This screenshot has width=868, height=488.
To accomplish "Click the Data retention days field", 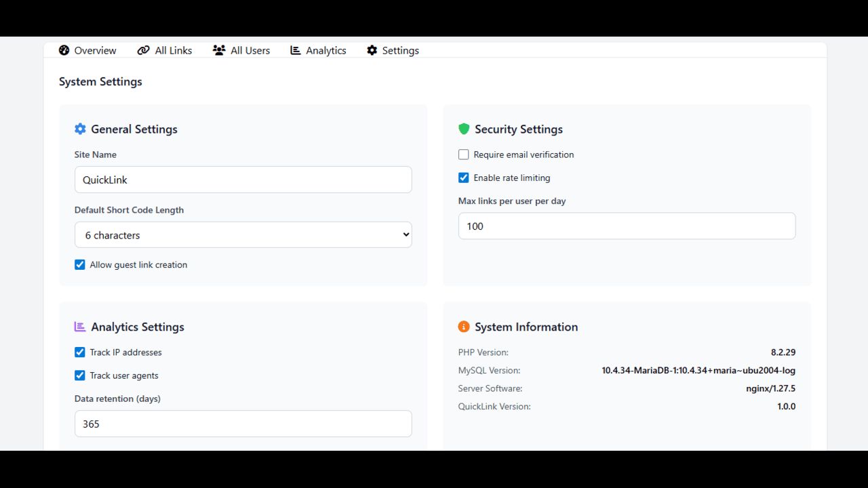I will click(x=243, y=424).
